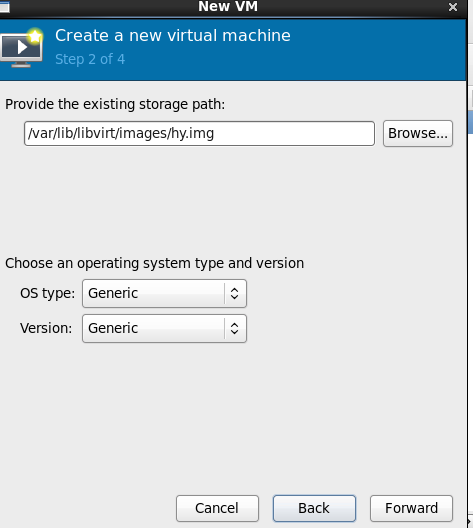Viewport: 473px width, 528px height.
Task: Click the virtual machine monitor icon
Action: pyautogui.click(x=21, y=48)
